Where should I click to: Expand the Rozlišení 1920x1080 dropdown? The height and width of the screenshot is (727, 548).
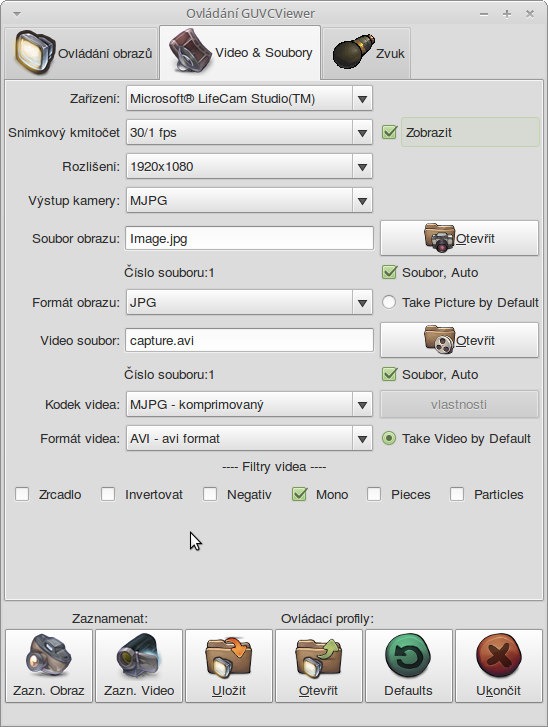(249, 166)
